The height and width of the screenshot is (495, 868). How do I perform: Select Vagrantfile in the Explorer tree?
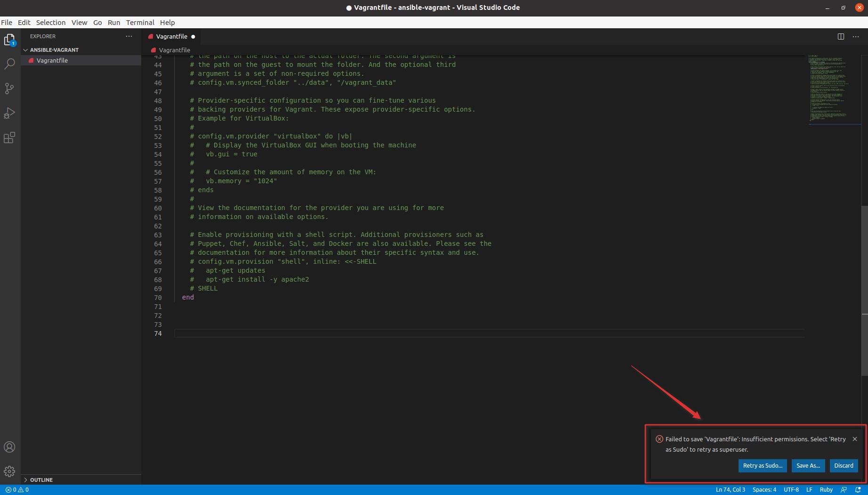coord(80,60)
